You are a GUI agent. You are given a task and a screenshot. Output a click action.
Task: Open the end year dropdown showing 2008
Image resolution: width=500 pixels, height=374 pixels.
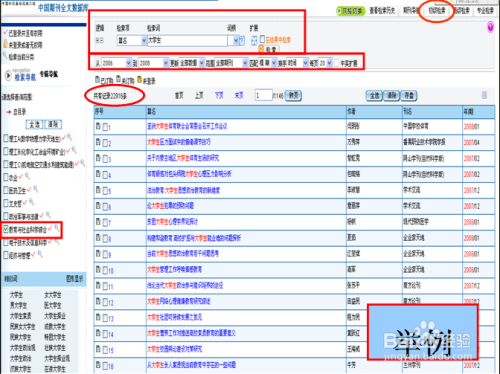pos(154,63)
